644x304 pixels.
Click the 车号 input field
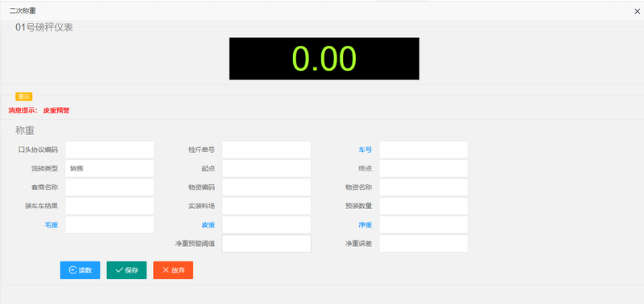(x=423, y=150)
